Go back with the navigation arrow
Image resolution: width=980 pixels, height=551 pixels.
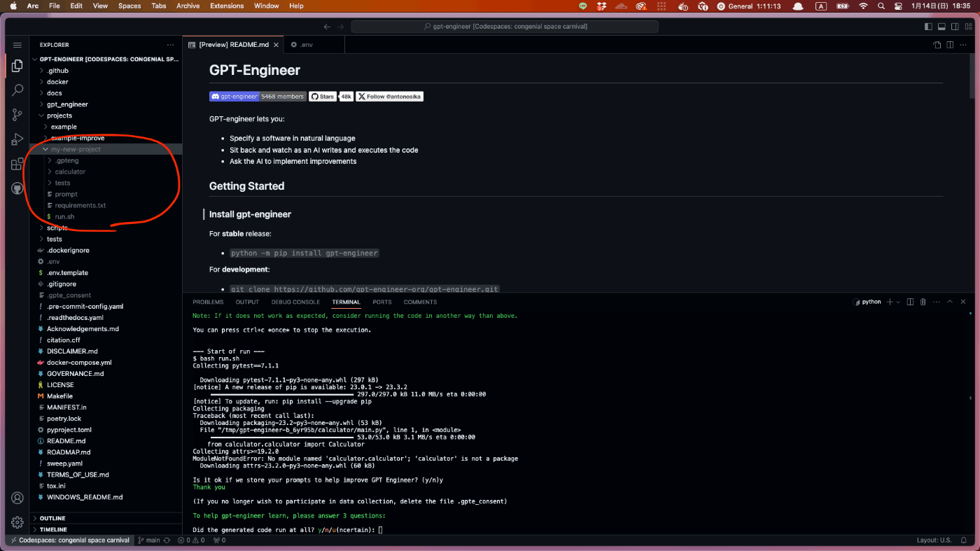[x=327, y=27]
